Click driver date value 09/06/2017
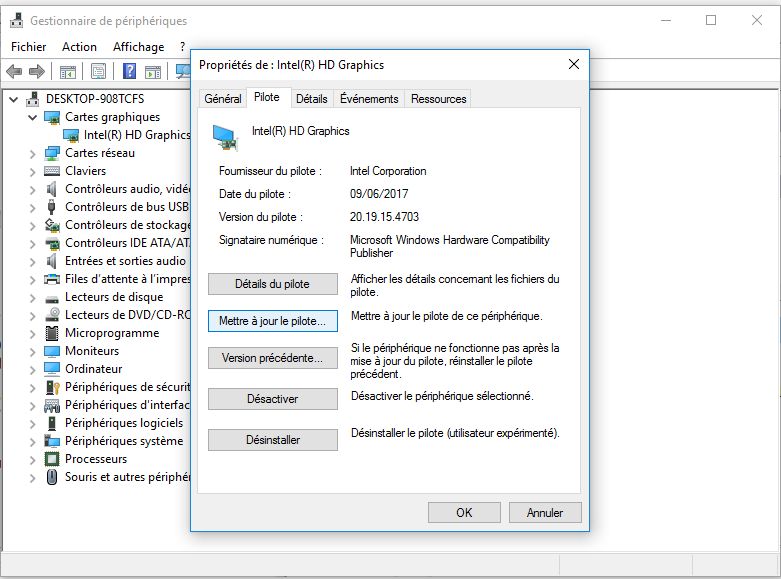The image size is (781, 579). 379,194
